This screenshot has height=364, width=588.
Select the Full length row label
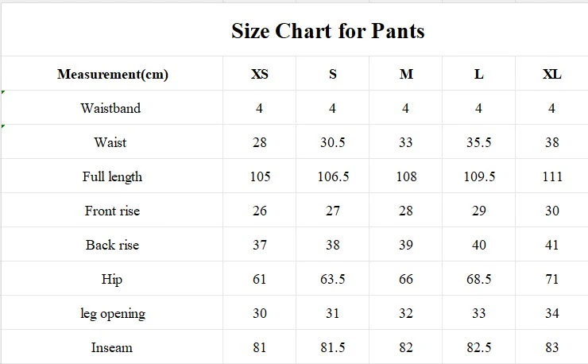(112, 176)
